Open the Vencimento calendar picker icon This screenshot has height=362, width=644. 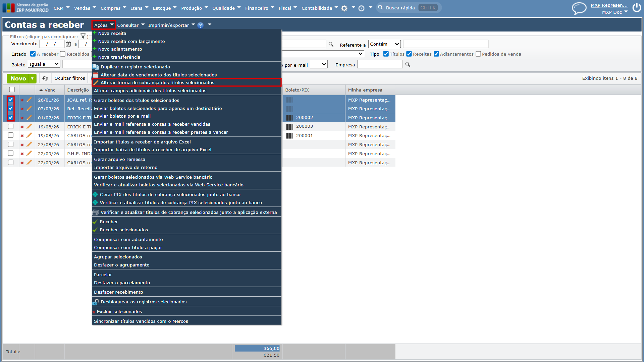point(68,44)
